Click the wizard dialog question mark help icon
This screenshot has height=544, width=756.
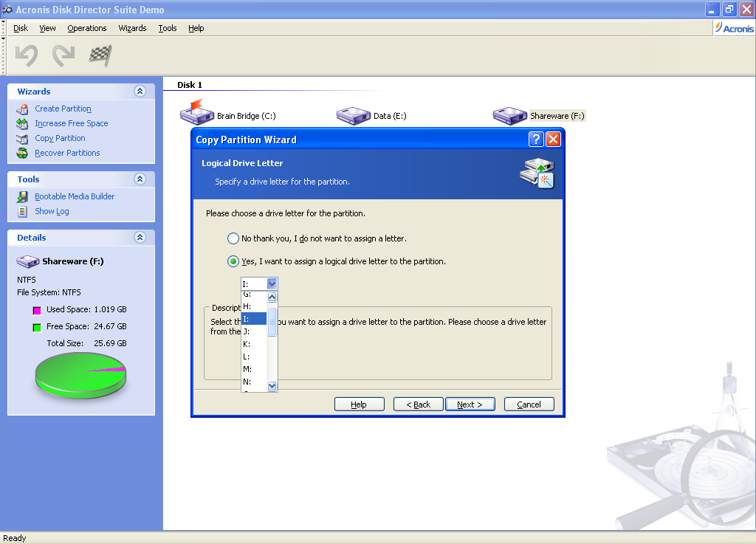pos(536,140)
